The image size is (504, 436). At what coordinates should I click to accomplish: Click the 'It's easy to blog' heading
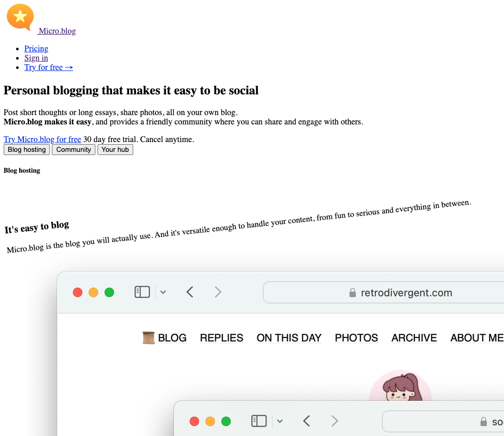pos(37,227)
